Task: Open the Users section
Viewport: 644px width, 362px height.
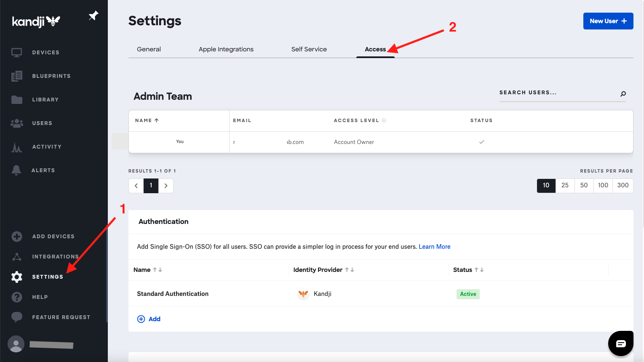Action: (x=42, y=123)
